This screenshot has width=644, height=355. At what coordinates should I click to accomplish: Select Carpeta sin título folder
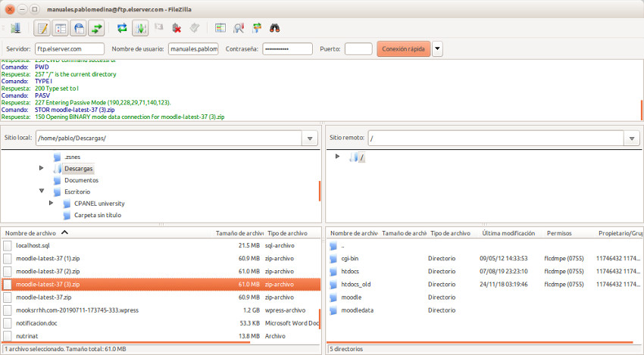[98, 215]
